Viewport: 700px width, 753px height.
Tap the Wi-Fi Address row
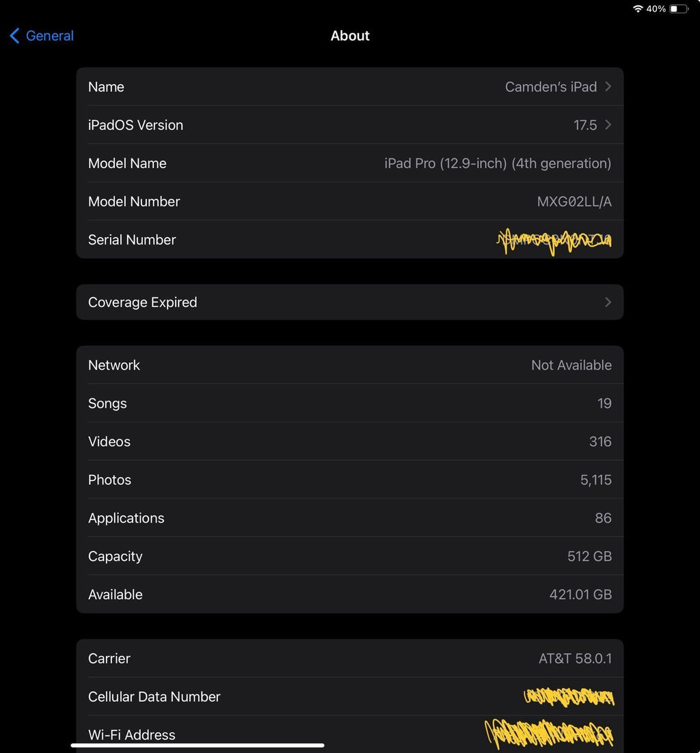point(350,735)
